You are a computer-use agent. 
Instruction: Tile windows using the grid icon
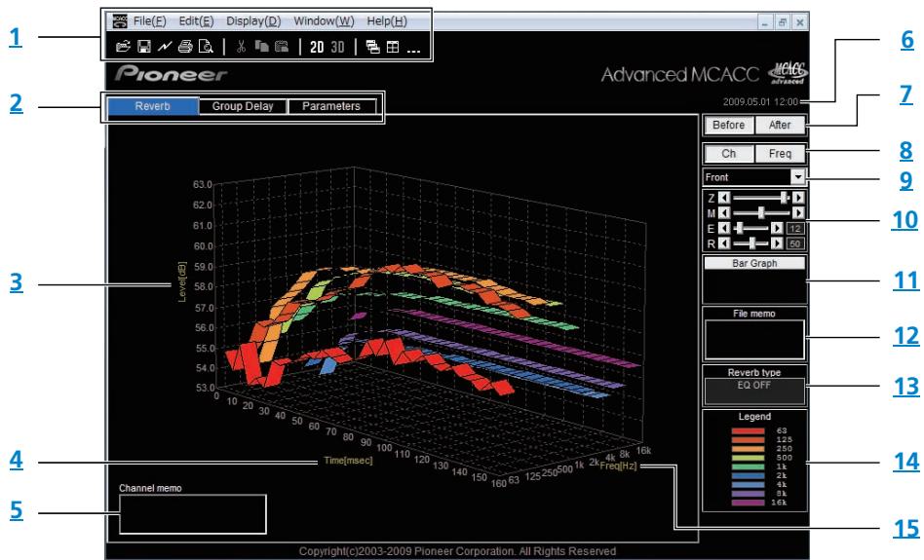coord(393,47)
